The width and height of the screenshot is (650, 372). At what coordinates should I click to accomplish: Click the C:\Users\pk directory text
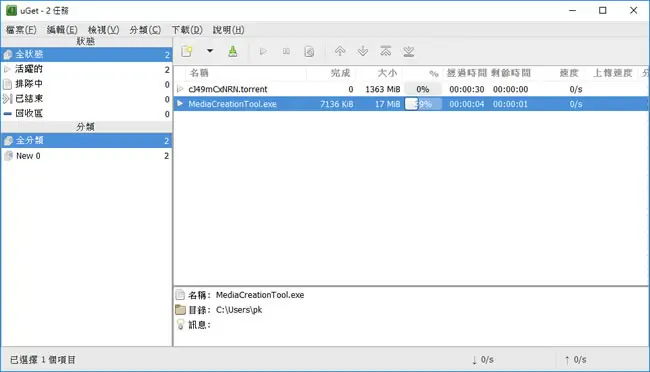(239, 310)
